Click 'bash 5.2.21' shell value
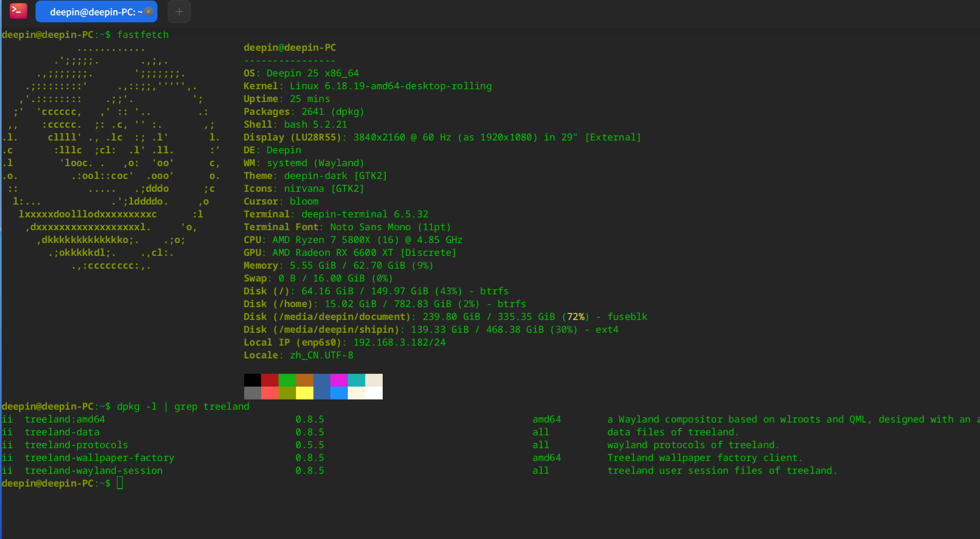Image resolution: width=980 pixels, height=539 pixels. coord(316,125)
